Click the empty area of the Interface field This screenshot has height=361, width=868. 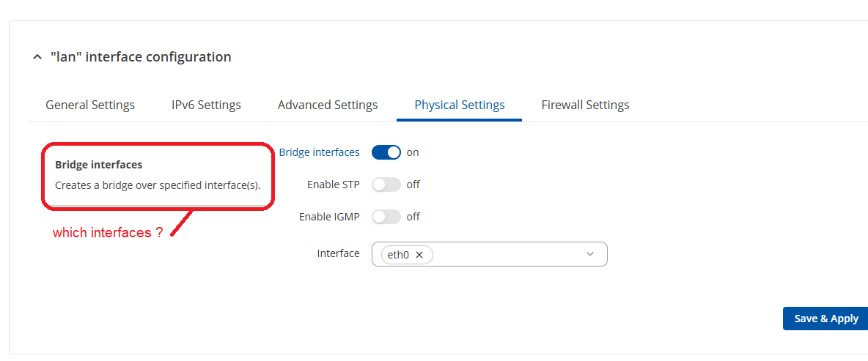506,254
